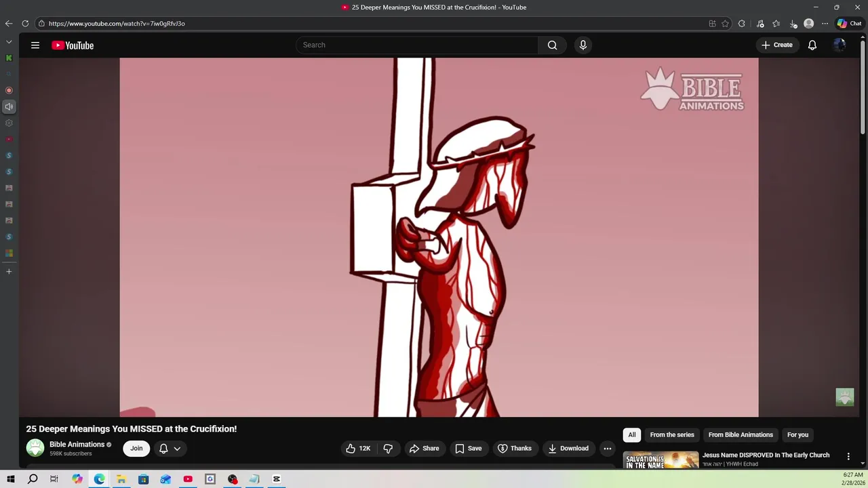This screenshot has width=868, height=488.
Task: Open the CapCut app on taskbar
Action: click(x=277, y=479)
